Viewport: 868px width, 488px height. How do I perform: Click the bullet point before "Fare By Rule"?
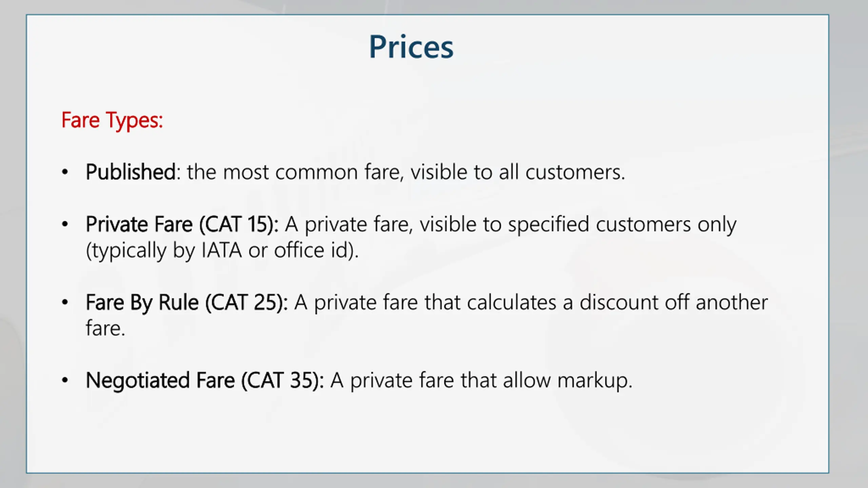tap(65, 302)
